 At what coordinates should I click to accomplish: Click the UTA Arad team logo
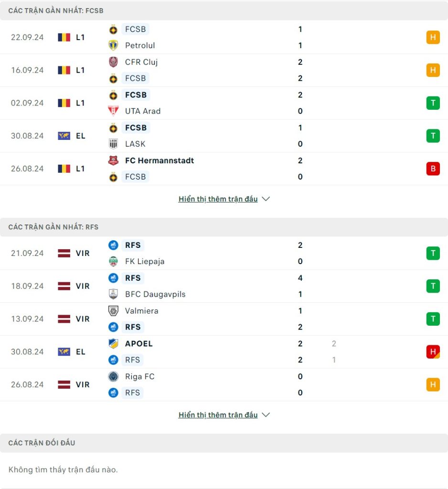click(113, 111)
